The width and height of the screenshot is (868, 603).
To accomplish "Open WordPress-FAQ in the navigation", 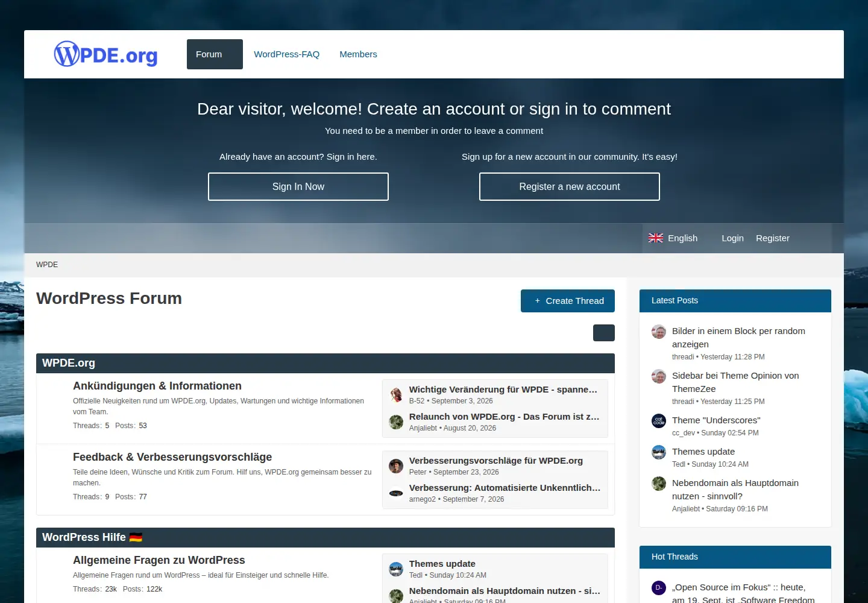I will [x=286, y=54].
